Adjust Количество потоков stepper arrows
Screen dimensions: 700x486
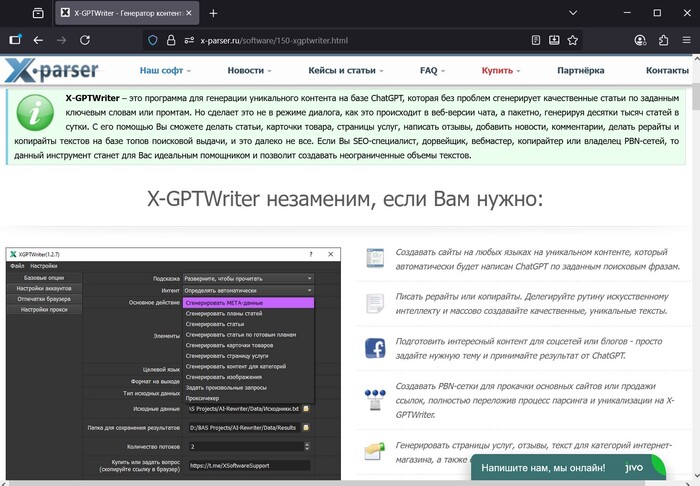coord(307,446)
